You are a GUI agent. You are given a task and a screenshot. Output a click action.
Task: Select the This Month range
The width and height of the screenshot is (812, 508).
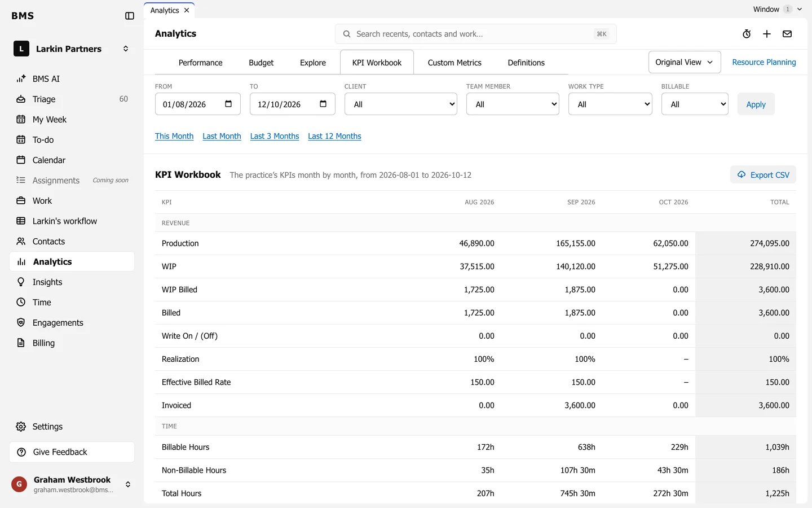click(174, 136)
